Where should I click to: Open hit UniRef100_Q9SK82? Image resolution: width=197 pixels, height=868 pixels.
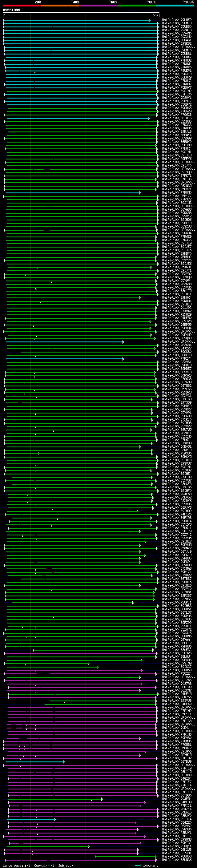pyautogui.click(x=177, y=43)
